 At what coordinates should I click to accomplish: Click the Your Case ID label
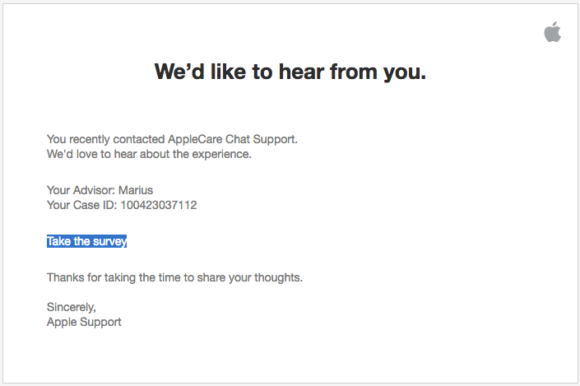coord(82,205)
